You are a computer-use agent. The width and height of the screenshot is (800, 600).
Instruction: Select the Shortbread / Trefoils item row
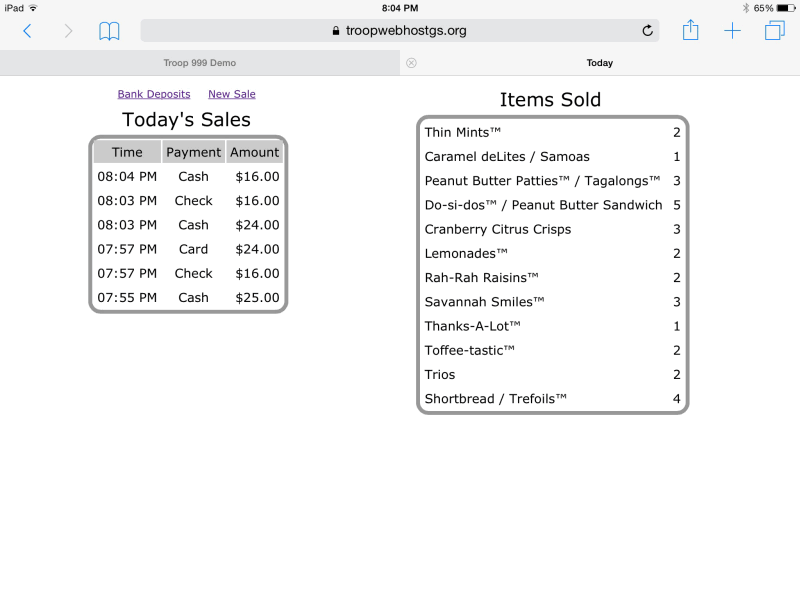553,398
